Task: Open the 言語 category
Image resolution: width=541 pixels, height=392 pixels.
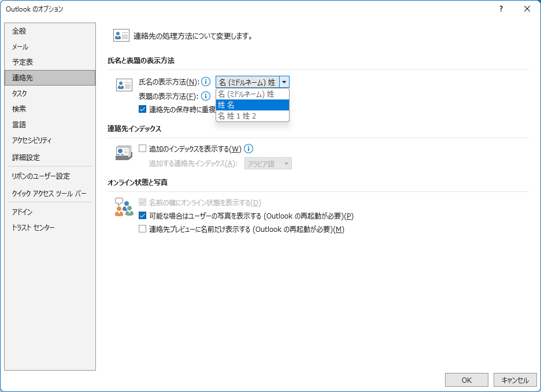Action: coord(50,124)
